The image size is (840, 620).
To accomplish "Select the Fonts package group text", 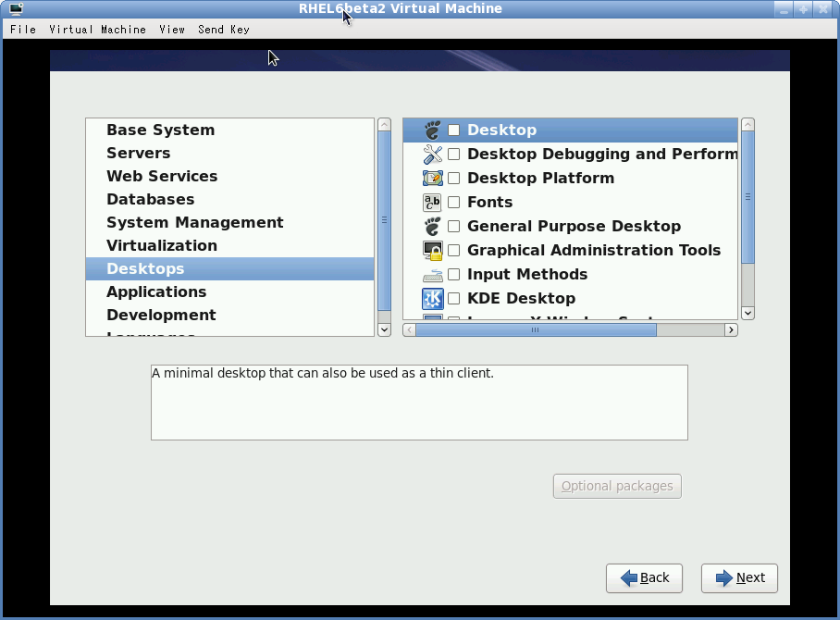I will (489, 202).
